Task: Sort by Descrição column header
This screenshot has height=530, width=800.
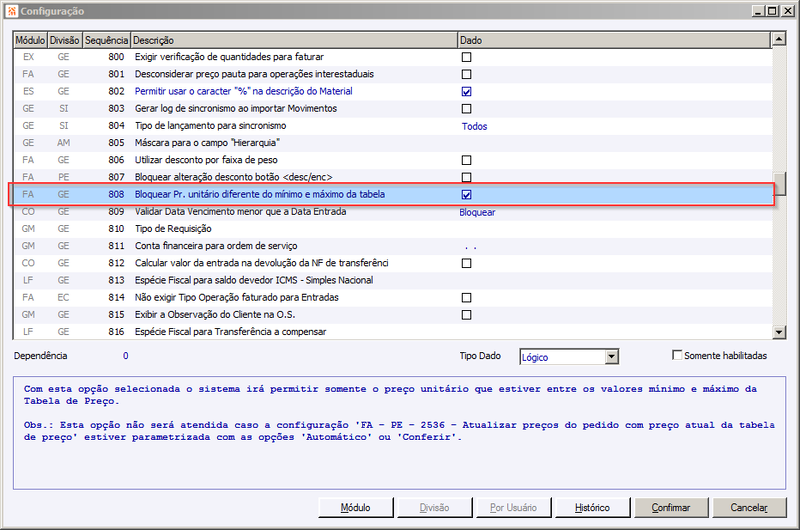Action: tap(294, 40)
